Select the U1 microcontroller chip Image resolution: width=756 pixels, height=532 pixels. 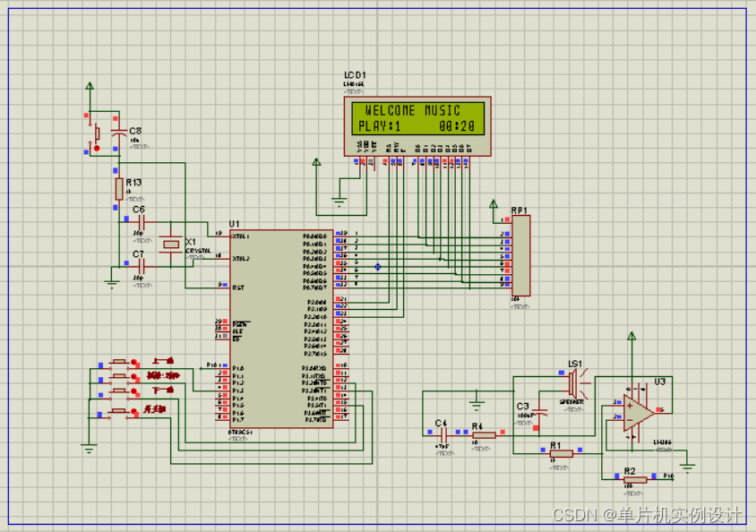click(x=281, y=329)
